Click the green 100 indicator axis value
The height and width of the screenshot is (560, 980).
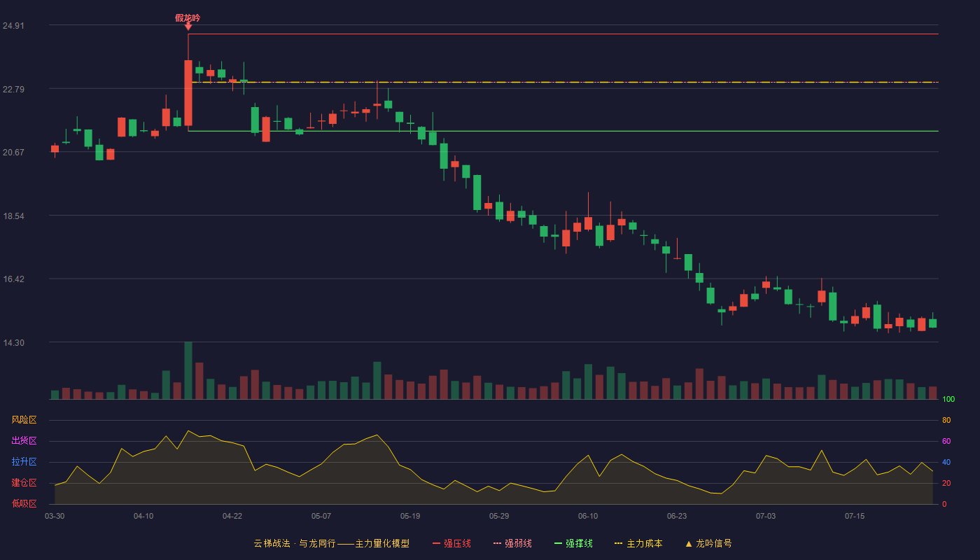(948, 400)
